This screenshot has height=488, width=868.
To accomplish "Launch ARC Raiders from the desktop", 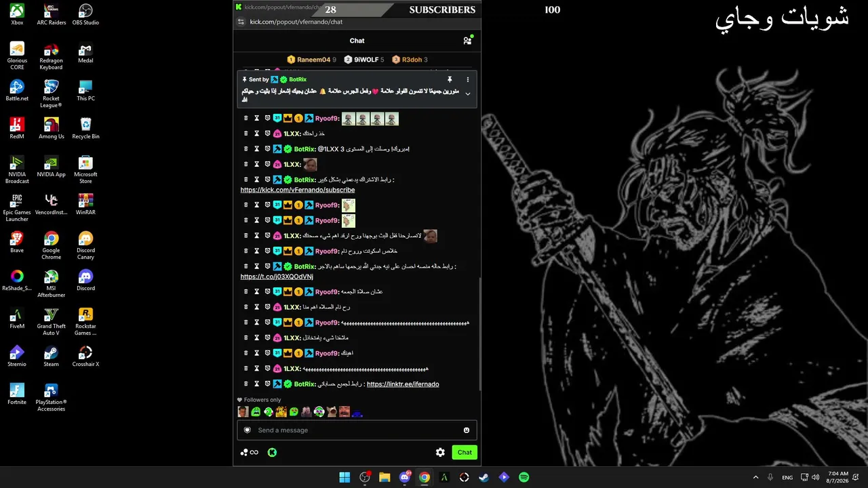I will 52,15.
